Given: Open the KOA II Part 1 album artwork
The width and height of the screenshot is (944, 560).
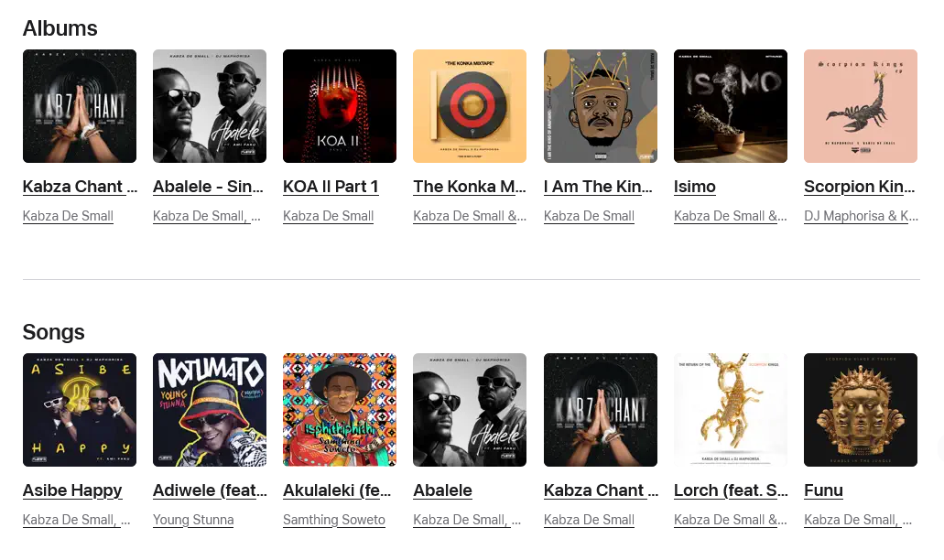Looking at the screenshot, I should 340,106.
